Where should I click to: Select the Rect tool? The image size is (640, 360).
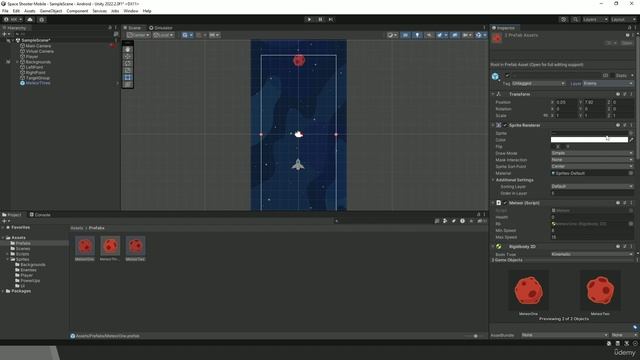pyautogui.click(x=128, y=77)
